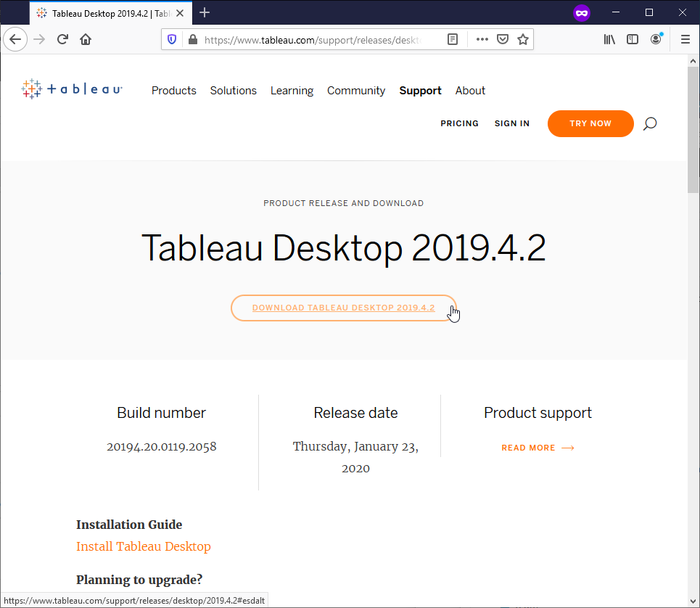Screen dimensions: 700x608
Task: Go to the Pricing page
Action: click(459, 123)
